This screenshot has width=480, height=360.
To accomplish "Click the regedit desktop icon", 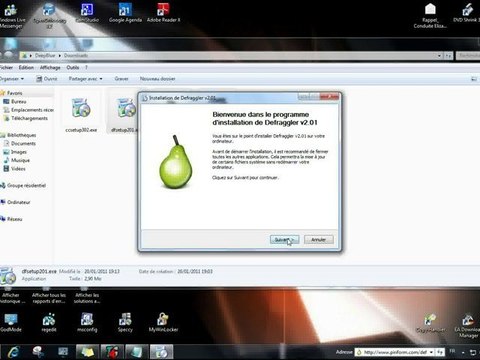I will (49, 323).
